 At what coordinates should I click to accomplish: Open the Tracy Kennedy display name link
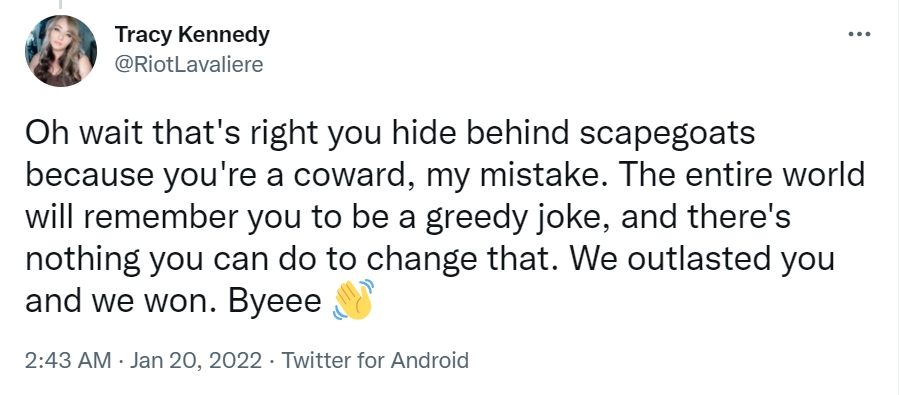pyautogui.click(x=192, y=35)
